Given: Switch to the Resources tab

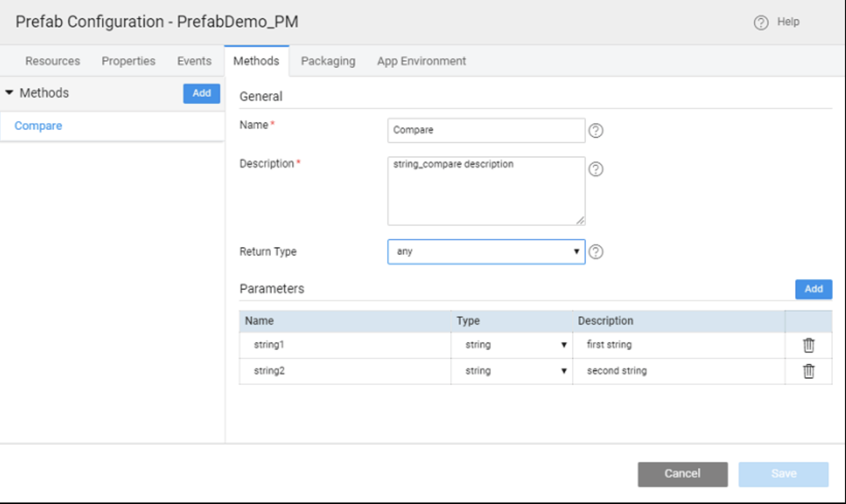Looking at the screenshot, I should coord(53,61).
